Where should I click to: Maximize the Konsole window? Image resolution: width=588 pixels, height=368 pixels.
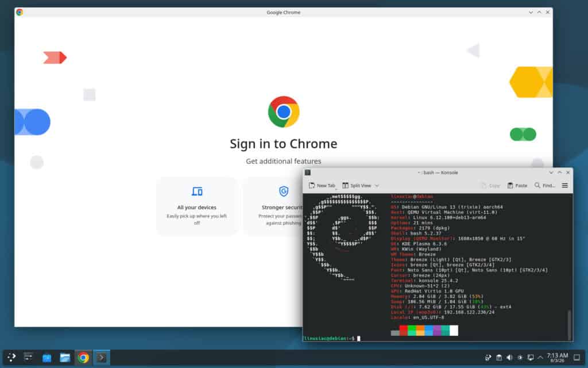[559, 172]
